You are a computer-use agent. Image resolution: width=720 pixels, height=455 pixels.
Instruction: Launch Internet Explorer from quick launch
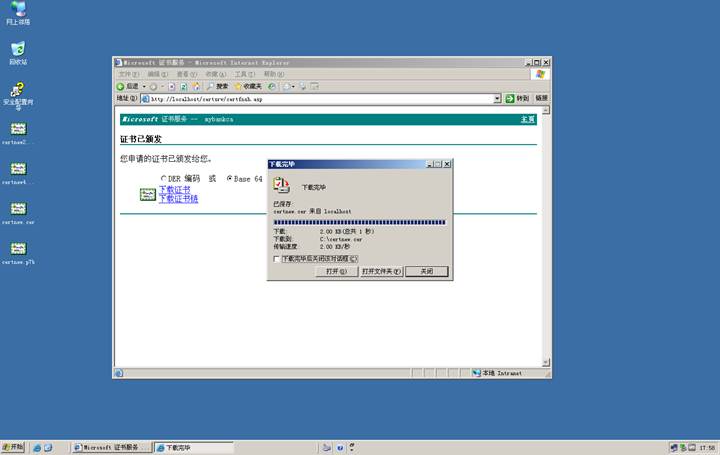coord(37,448)
